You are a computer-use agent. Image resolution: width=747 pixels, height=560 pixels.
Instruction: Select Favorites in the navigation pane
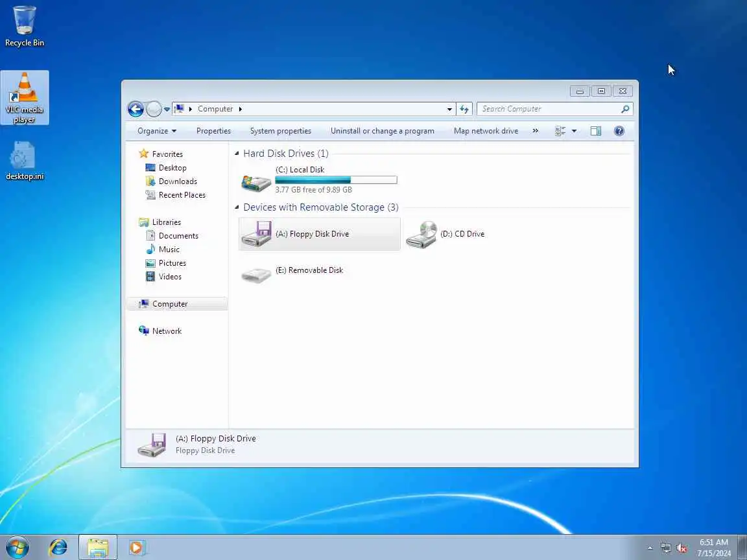tap(167, 154)
